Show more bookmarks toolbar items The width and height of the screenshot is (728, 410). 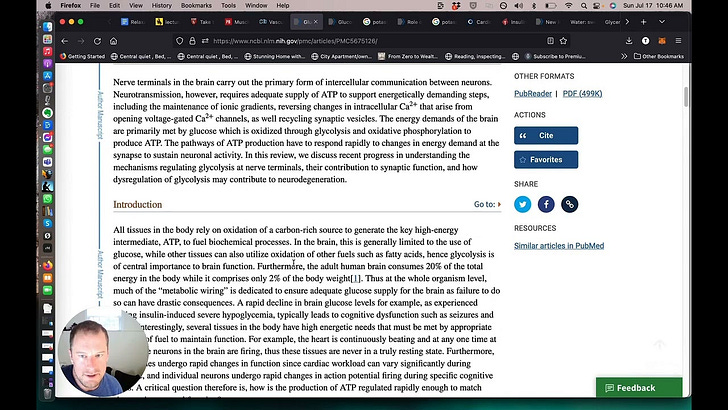pyautogui.click(x=624, y=56)
